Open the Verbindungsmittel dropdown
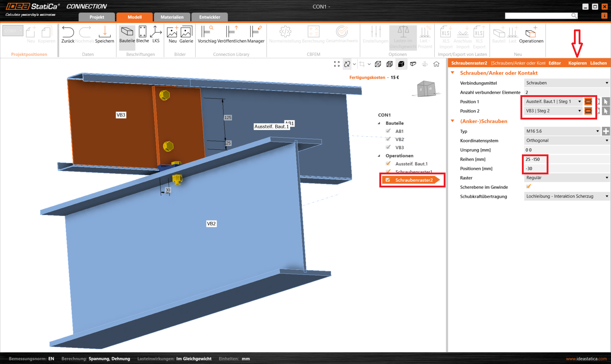The image size is (611, 364). [x=567, y=83]
